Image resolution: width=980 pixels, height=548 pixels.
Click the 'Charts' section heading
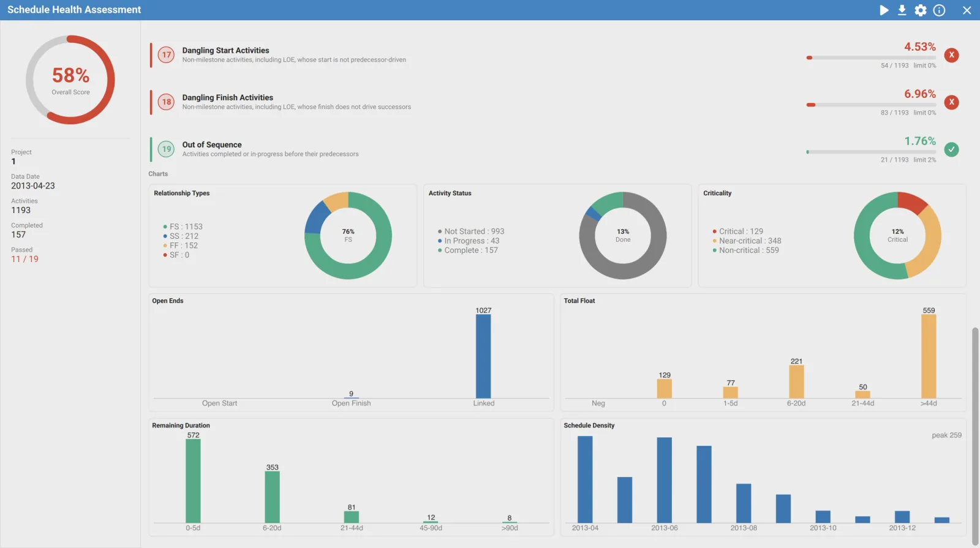coord(158,174)
